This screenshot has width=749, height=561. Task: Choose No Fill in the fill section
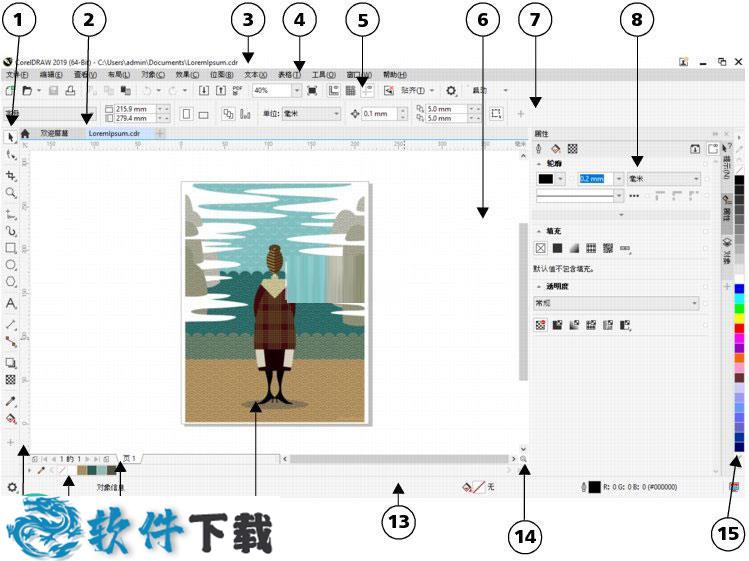coord(541,247)
